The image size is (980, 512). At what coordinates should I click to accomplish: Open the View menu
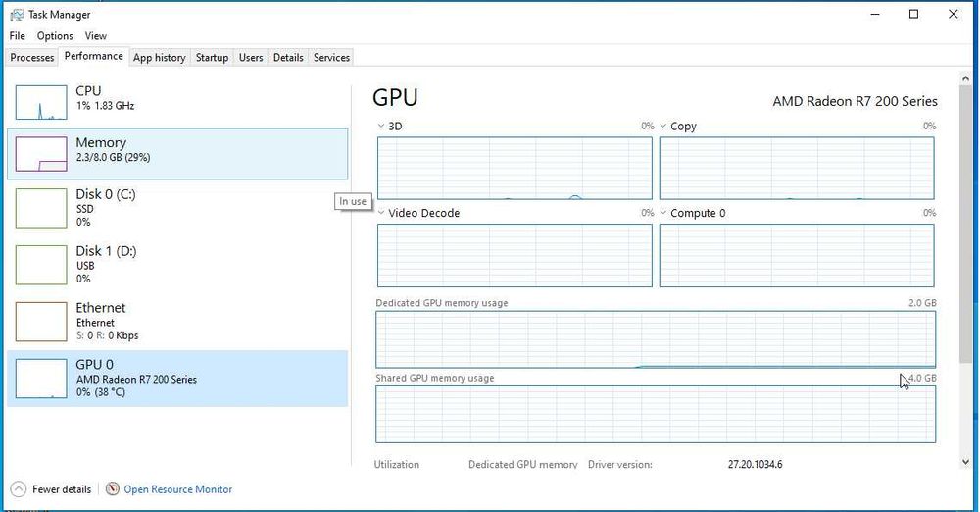pyautogui.click(x=95, y=36)
